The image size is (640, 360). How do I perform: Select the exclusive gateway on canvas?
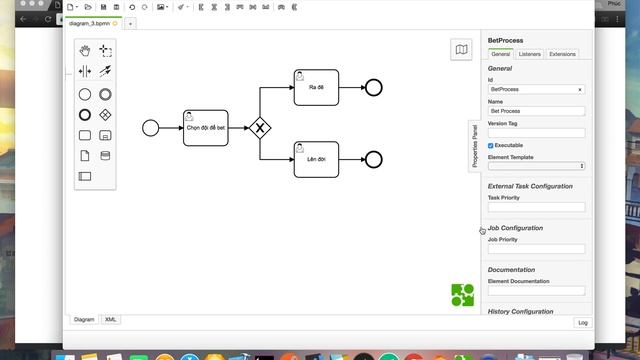[260, 128]
